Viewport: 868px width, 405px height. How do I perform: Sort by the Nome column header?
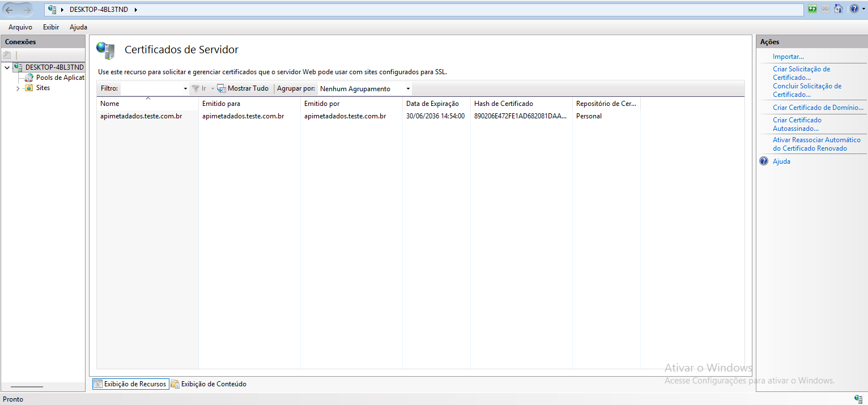point(147,104)
